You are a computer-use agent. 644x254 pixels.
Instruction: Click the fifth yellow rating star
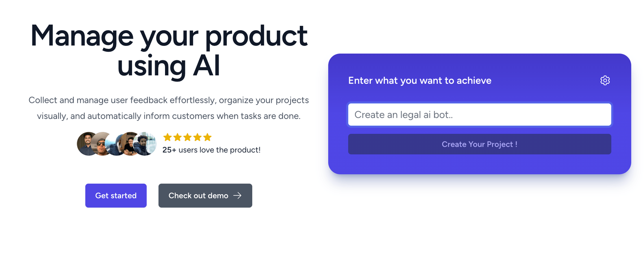(x=208, y=137)
